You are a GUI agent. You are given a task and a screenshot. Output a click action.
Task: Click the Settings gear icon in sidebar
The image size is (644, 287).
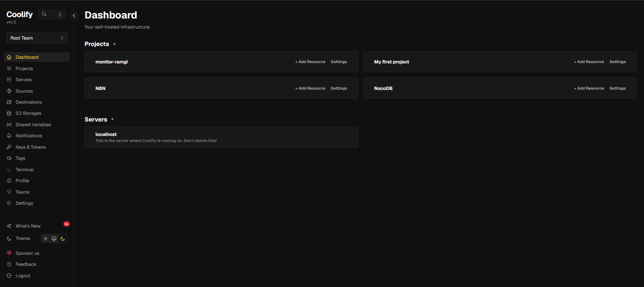[9, 203]
